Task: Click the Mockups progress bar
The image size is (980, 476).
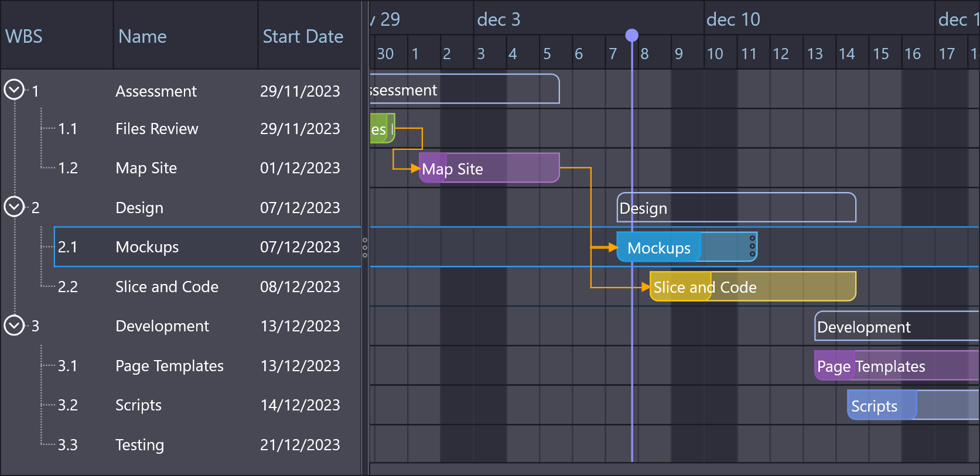Action: tap(659, 247)
